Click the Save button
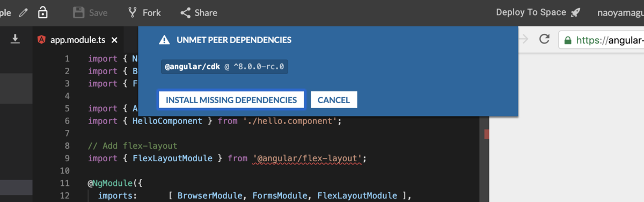The width and height of the screenshot is (644, 202). 90,12
